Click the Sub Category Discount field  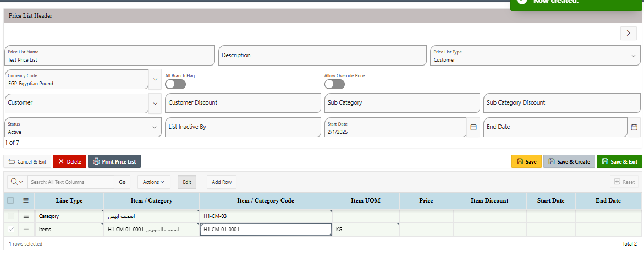pyautogui.click(x=562, y=103)
